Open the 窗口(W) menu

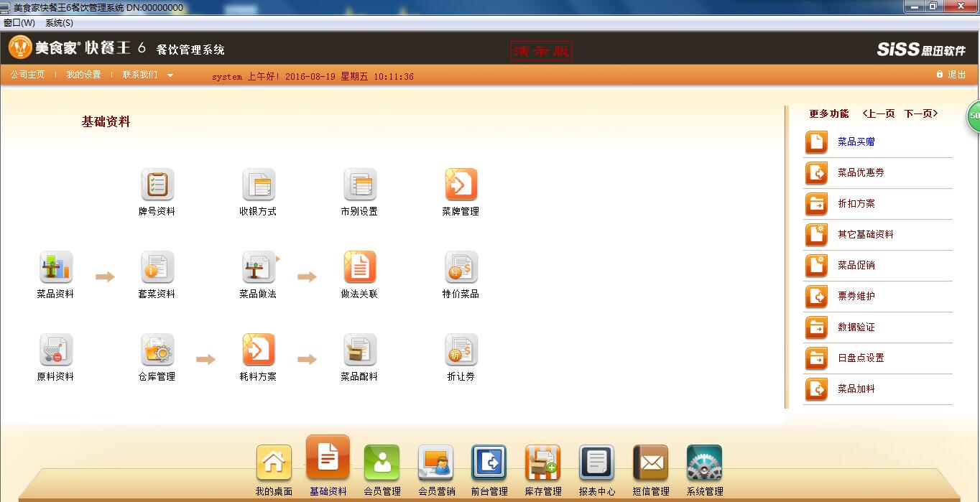(x=19, y=23)
